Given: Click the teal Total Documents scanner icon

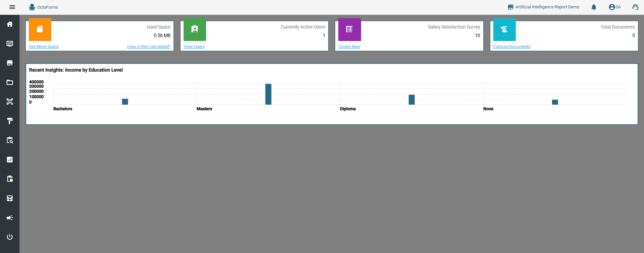Looking at the screenshot, I should click(504, 29).
